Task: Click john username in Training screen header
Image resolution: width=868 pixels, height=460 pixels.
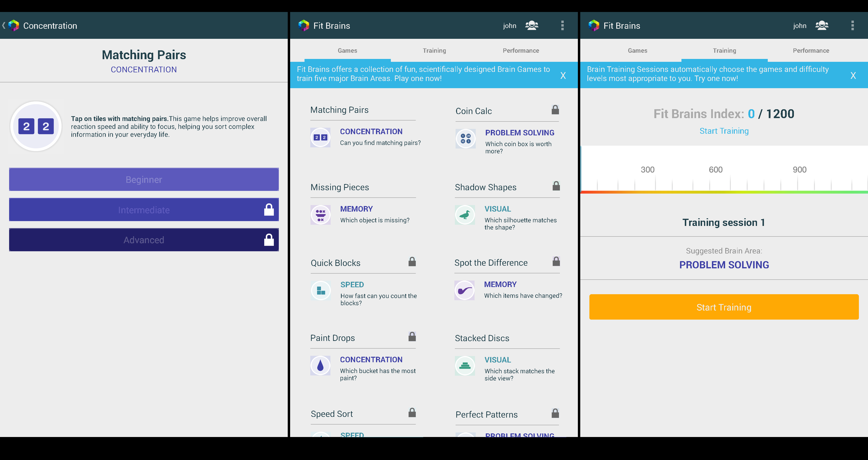Action: [x=800, y=26]
